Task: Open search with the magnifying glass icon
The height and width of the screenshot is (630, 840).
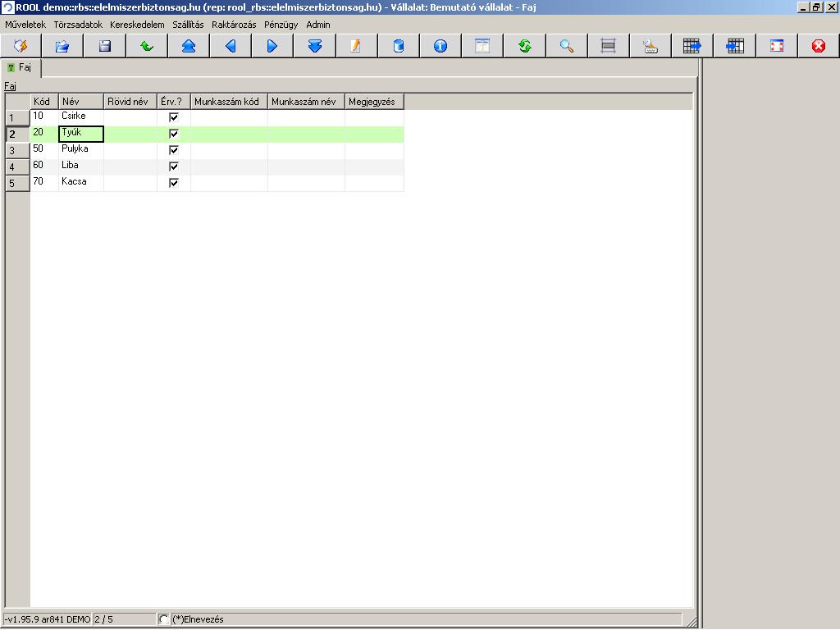Action: point(567,46)
